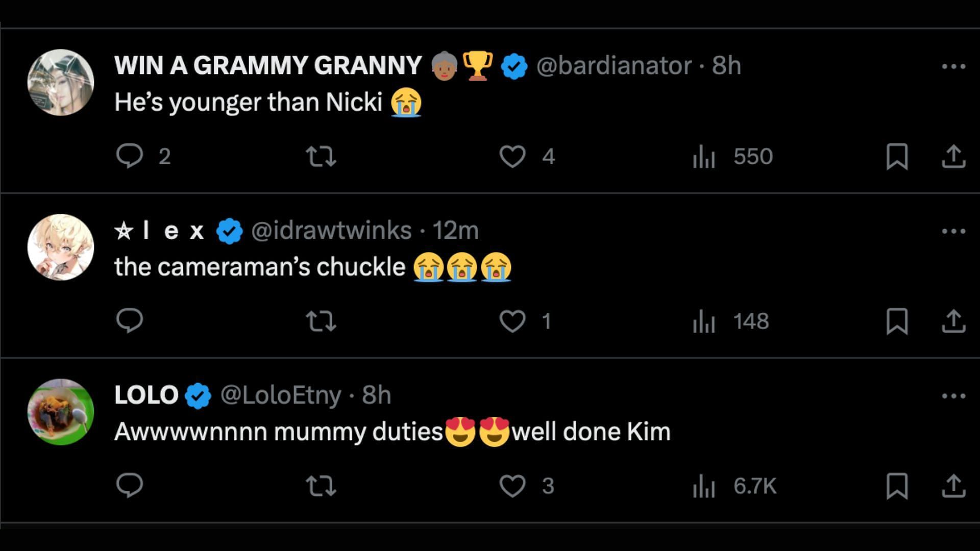Bookmark the WIN A GRAMMY GRANNY tweet

click(897, 156)
